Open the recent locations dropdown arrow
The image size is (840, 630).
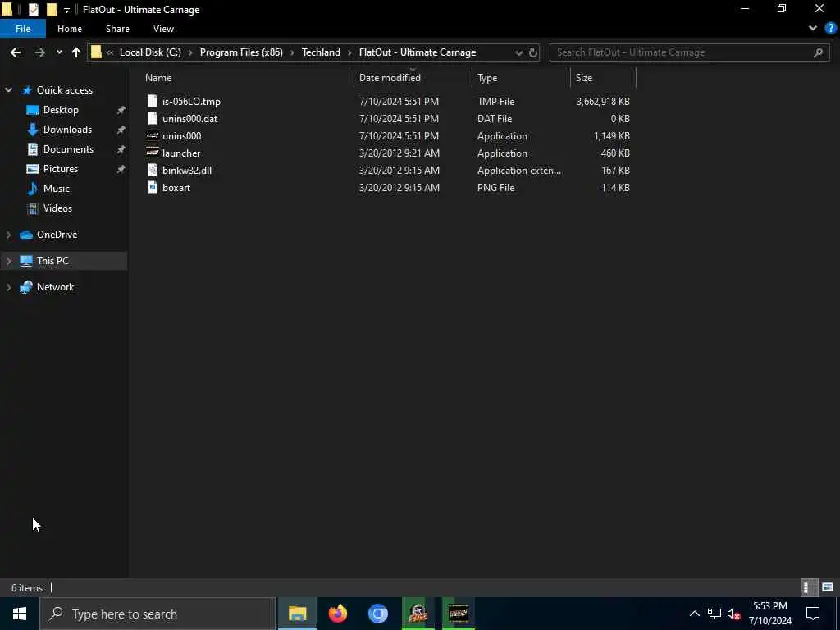click(x=59, y=52)
